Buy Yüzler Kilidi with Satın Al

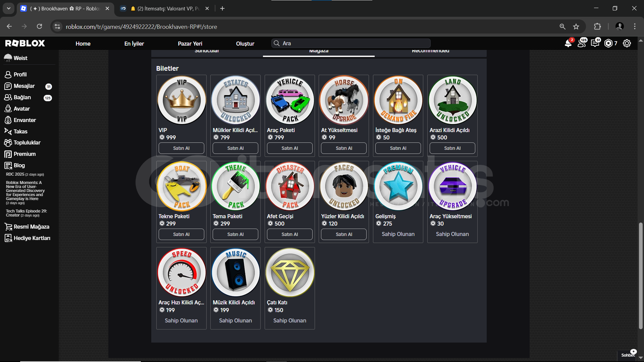click(344, 234)
